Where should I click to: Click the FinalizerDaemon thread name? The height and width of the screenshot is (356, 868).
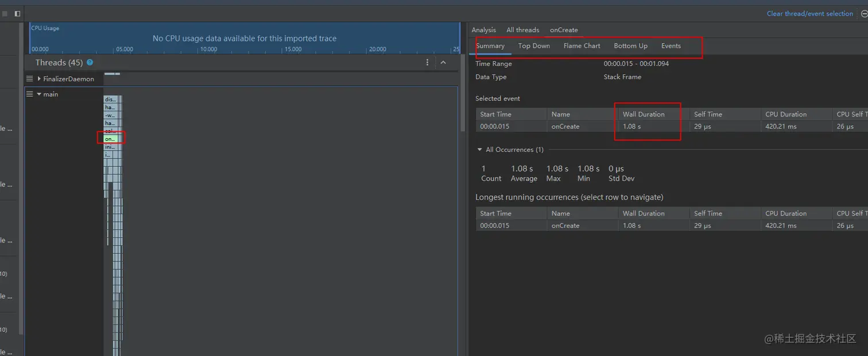[x=68, y=79]
